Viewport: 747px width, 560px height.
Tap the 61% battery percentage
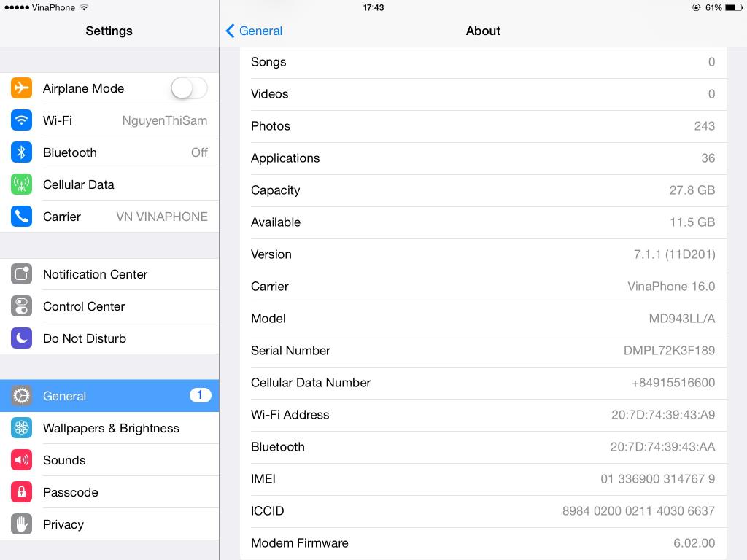[x=713, y=7]
